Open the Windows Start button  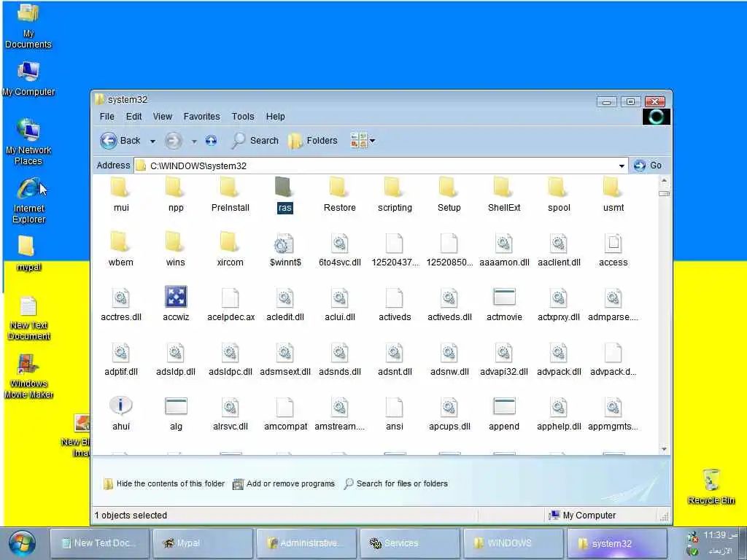pos(21,543)
